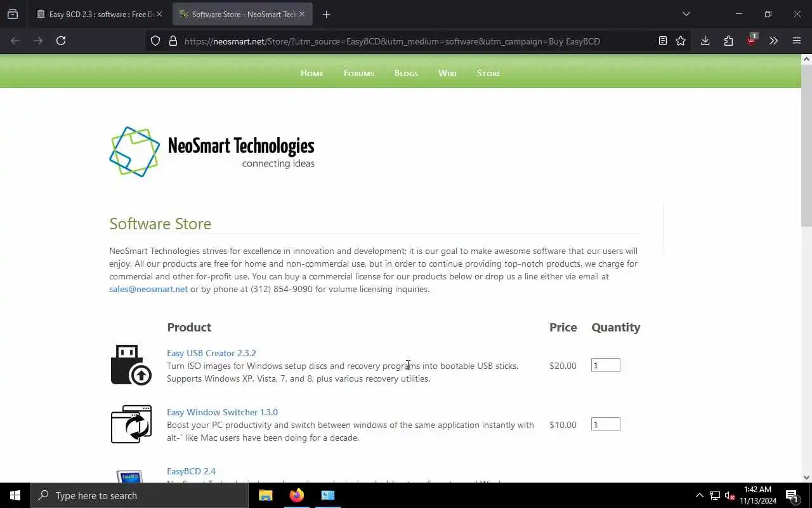Click the Easy Window Switcher product icon

coord(131,424)
